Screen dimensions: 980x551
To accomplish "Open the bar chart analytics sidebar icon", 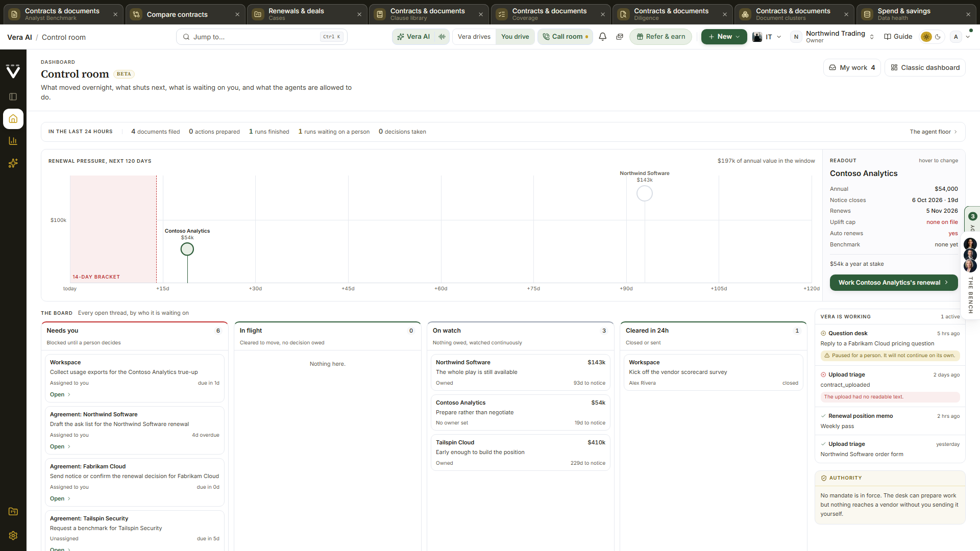I will click(x=13, y=141).
